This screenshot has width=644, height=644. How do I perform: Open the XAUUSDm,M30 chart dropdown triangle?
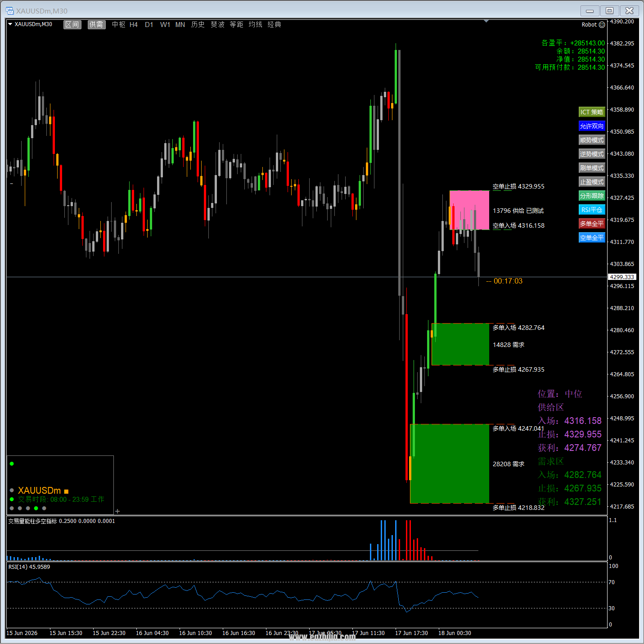(x=10, y=24)
